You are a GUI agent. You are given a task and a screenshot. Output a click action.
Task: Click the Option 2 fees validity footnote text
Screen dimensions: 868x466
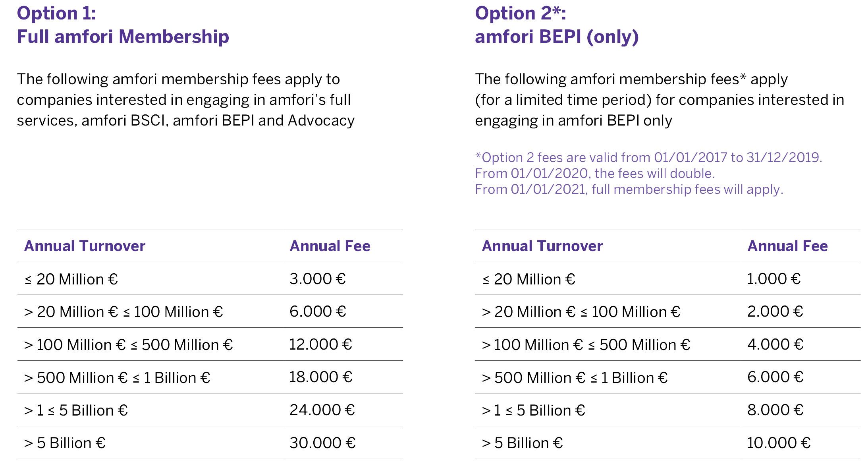648,174
